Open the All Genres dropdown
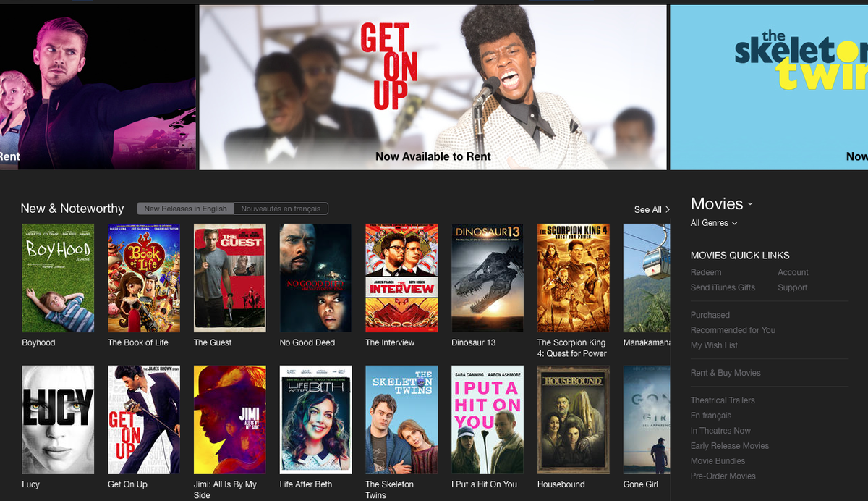 (714, 223)
